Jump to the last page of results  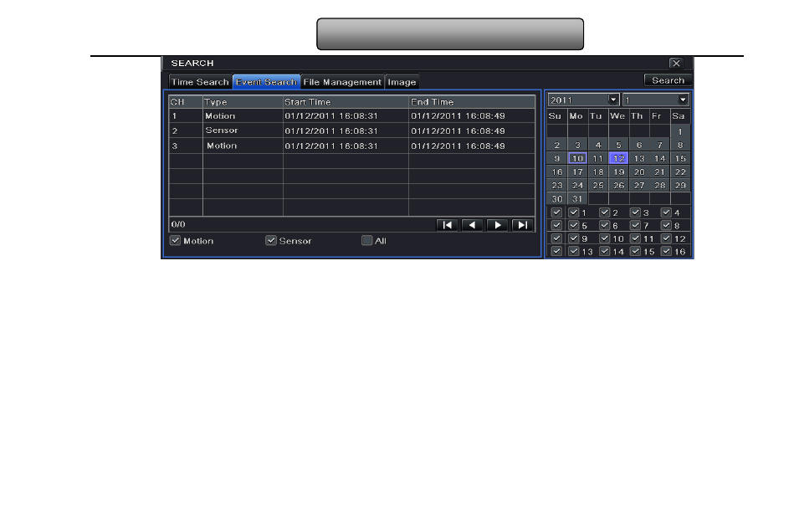(x=522, y=225)
